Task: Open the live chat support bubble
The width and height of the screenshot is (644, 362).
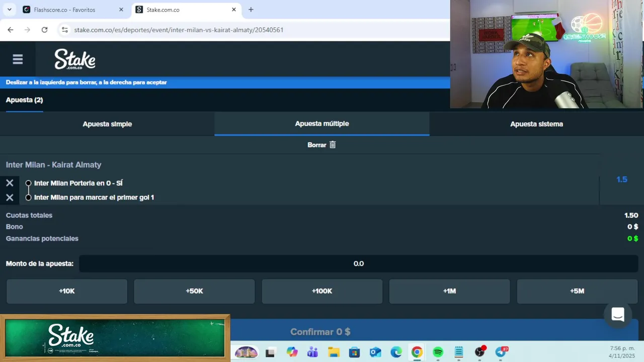Action: pyautogui.click(x=618, y=315)
